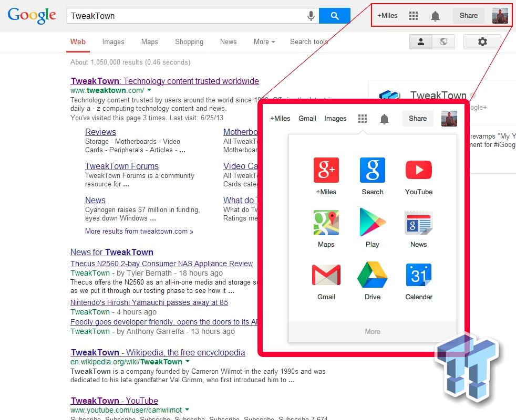Image resolution: width=516 pixels, height=420 pixels.
Task: Expand the More search options menu
Action: [264, 41]
